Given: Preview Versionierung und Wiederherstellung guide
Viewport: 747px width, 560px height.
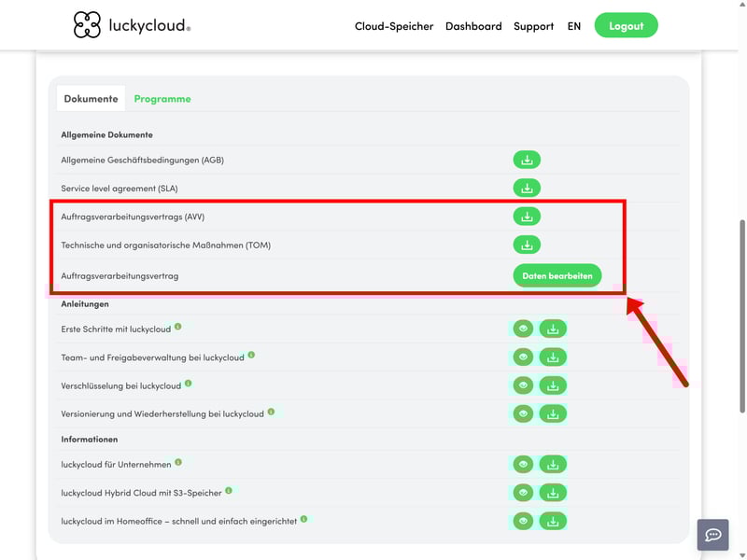Looking at the screenshot, I should pos(523,413).
